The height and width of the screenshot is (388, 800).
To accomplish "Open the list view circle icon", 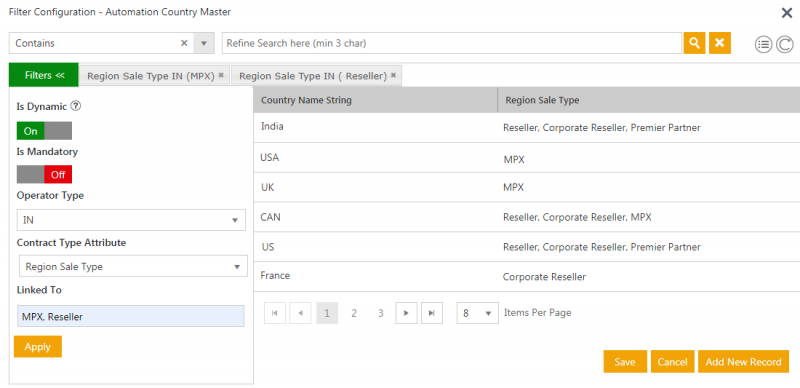I will pos(763,45).
